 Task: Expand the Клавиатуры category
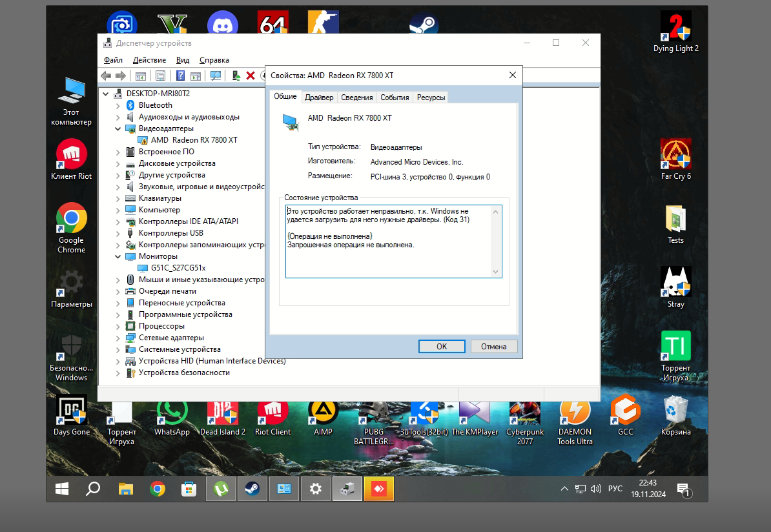click(118, 199)
